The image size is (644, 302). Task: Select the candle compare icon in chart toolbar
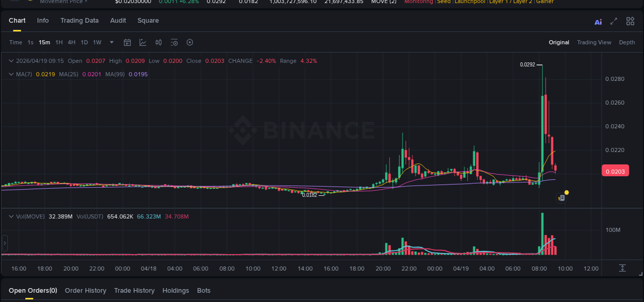[x=158, y=42]
